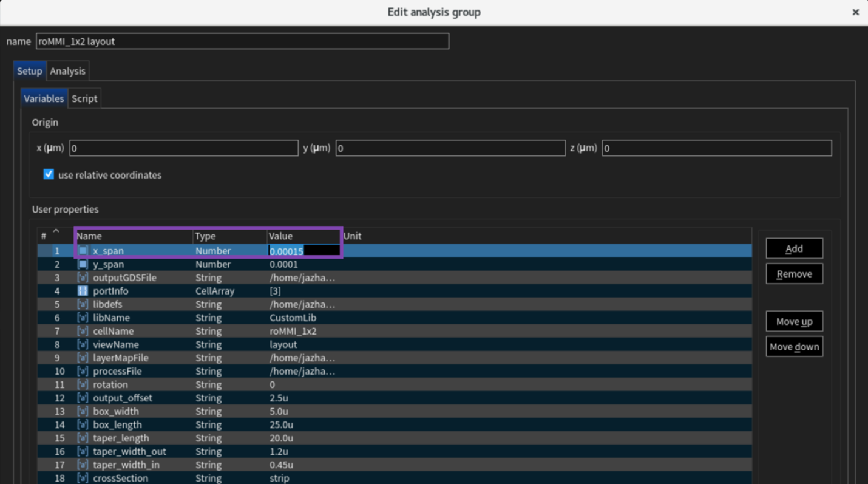This screenshot has width=868, height=484.
Task: Click the origin y (µm) field
Action: tap(450, 148)
